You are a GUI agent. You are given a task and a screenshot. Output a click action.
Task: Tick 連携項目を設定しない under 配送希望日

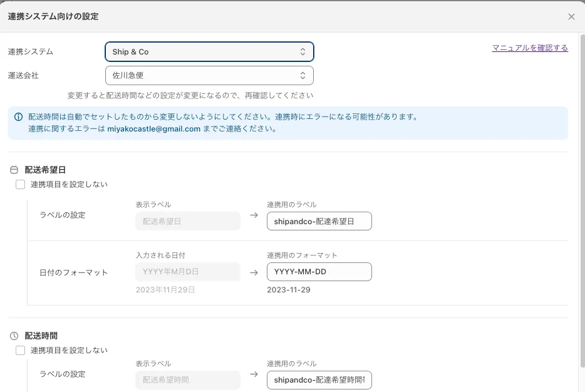point(21,184)
